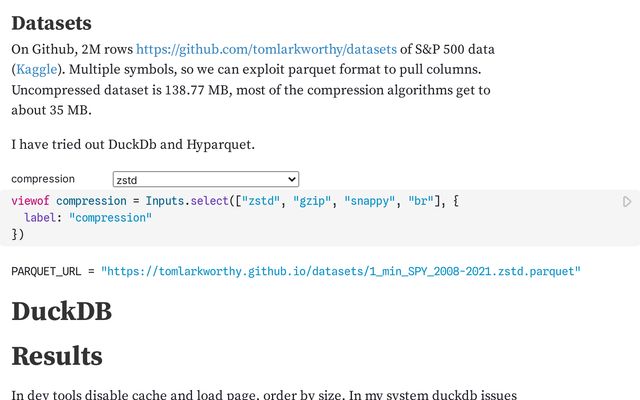The height and width of the screenshot is (400, 640).
Task: Click the chevron arrow on zstd select
Action: [291, 179]
